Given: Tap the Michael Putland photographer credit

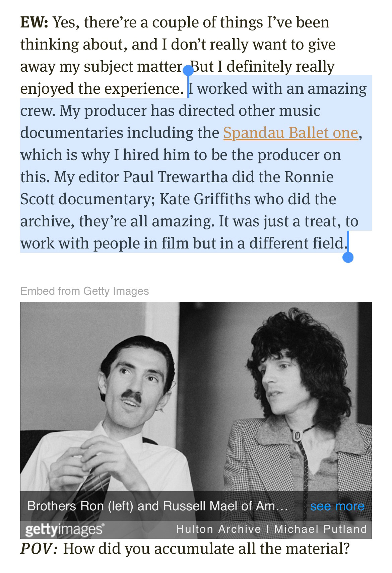Looking at the screenshot, I should (x=320, y=529).
